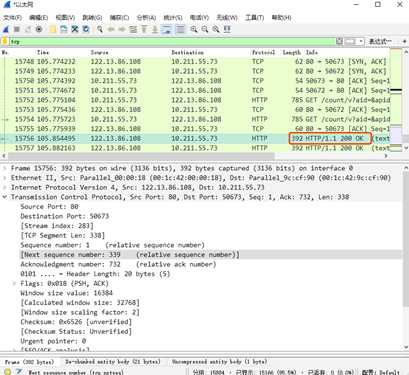Select the Destination Port: 50673 field
The image size is (409, 375).
[x=65, y=216]
